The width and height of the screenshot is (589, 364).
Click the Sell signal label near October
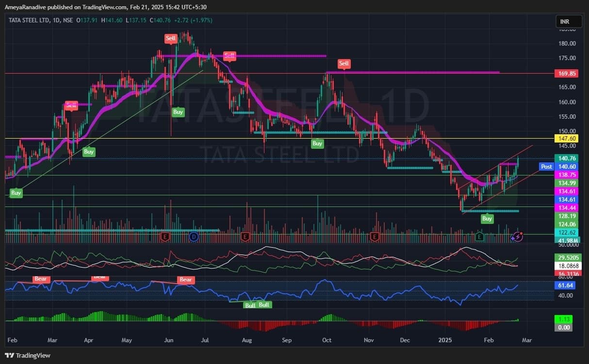[344, 63]
